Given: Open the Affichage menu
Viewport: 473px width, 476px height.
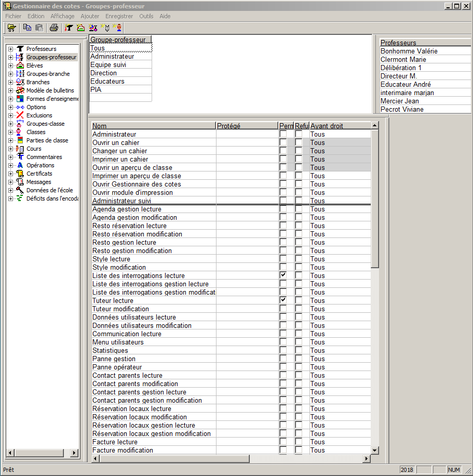Looking at the screenshot, I should pyautogui.click(x=62, y=16).
